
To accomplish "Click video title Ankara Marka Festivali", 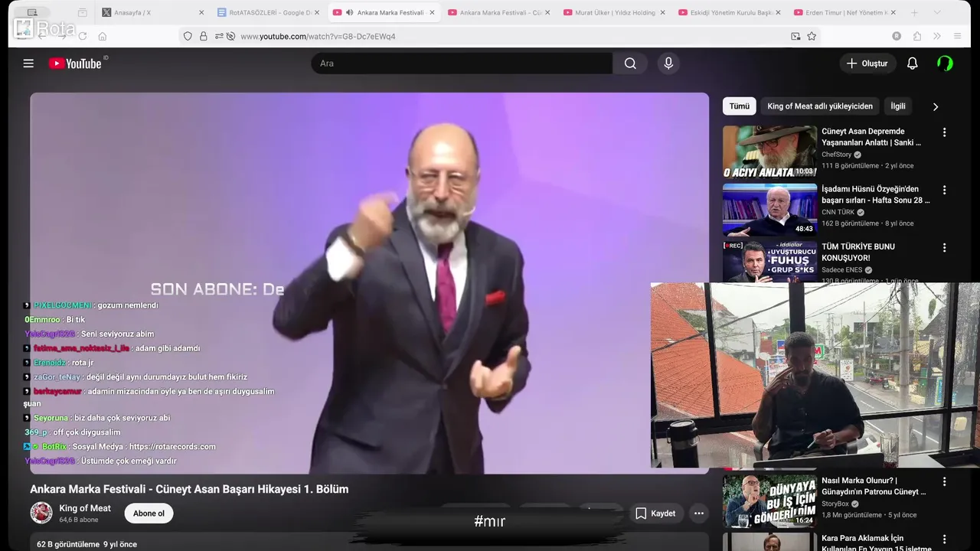I will [x=189, y=489].
